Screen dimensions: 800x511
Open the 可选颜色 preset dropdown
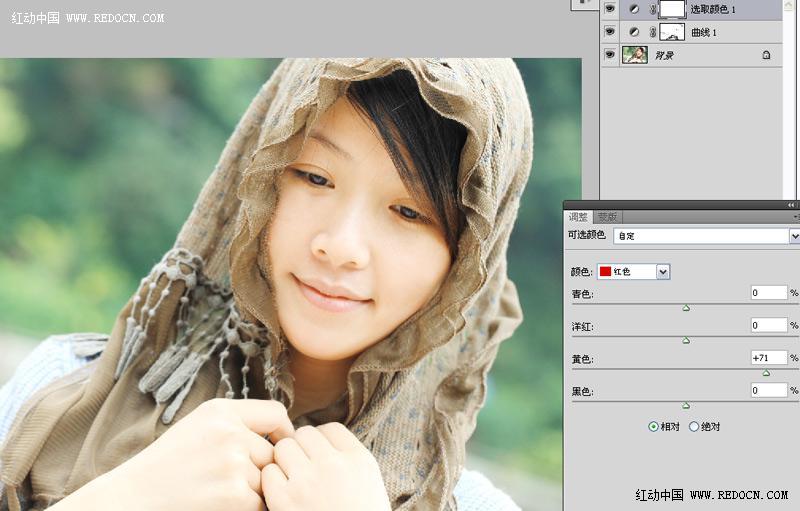tap(794, 236)
